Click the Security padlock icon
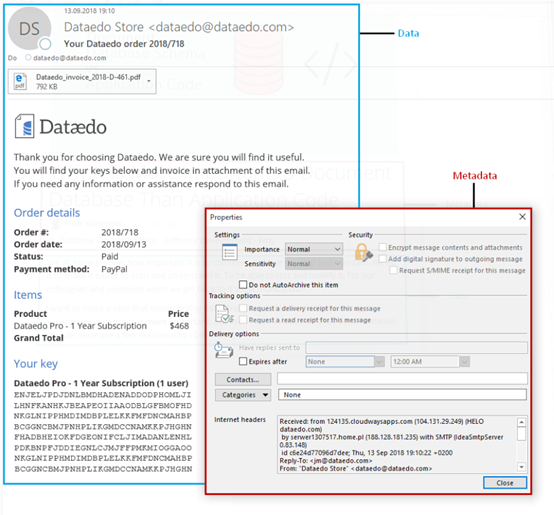Viewport: 554px width, 515px height. pos(364,253)
